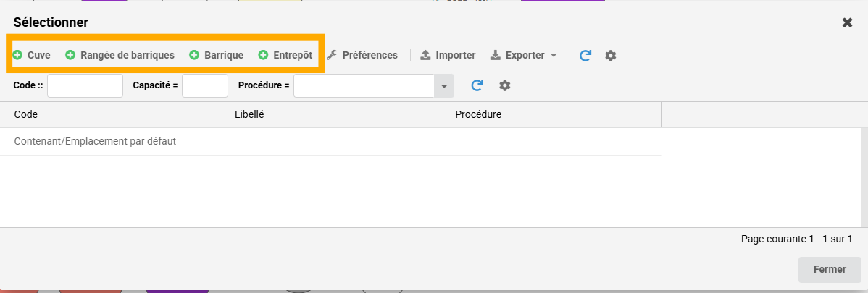Click the green plus Barrique icon
Viewport: 868px width, 293px height.
194,55
